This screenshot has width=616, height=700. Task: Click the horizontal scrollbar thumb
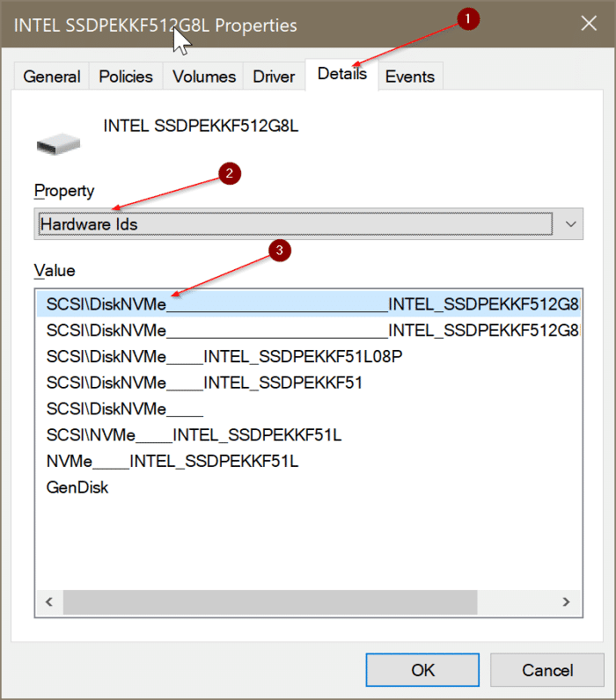coord(270,602)
